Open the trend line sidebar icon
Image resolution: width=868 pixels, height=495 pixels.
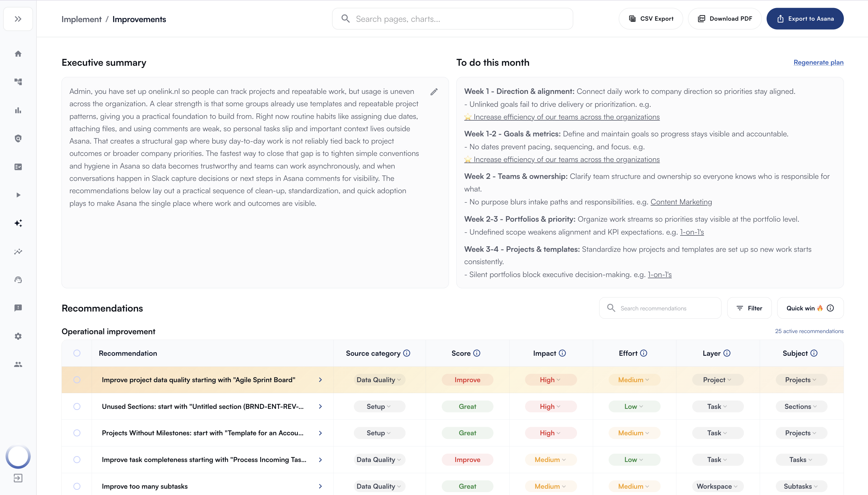click(18, 252)
